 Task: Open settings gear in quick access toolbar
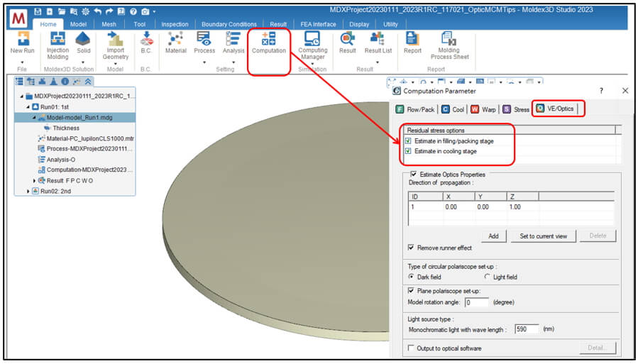(85, 11)
